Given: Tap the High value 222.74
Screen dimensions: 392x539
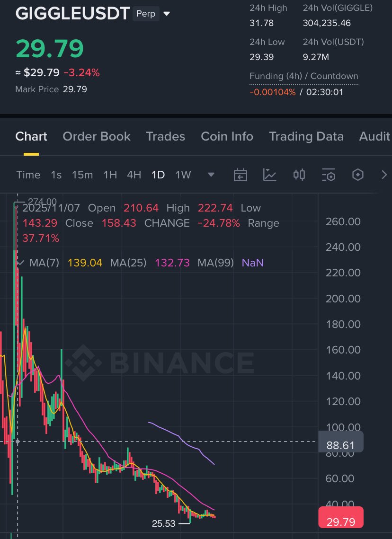Looking at the screenshot, I should 215,208.
